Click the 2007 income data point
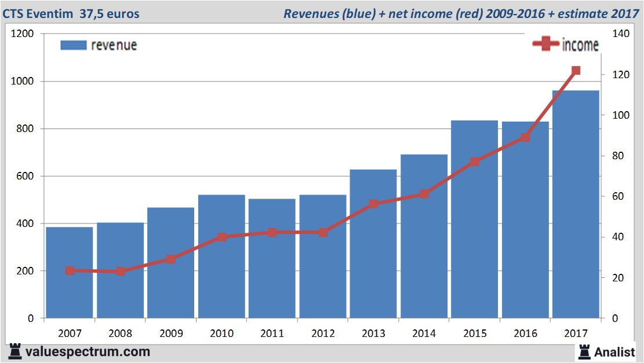 tap(70, 271)
